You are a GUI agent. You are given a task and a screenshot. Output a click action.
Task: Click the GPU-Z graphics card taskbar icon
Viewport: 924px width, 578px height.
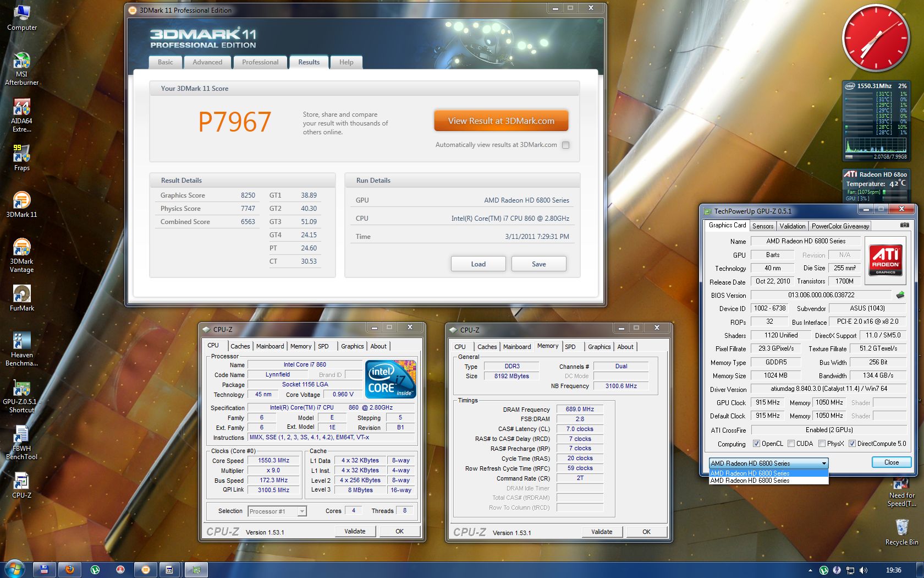pos(196,570)
